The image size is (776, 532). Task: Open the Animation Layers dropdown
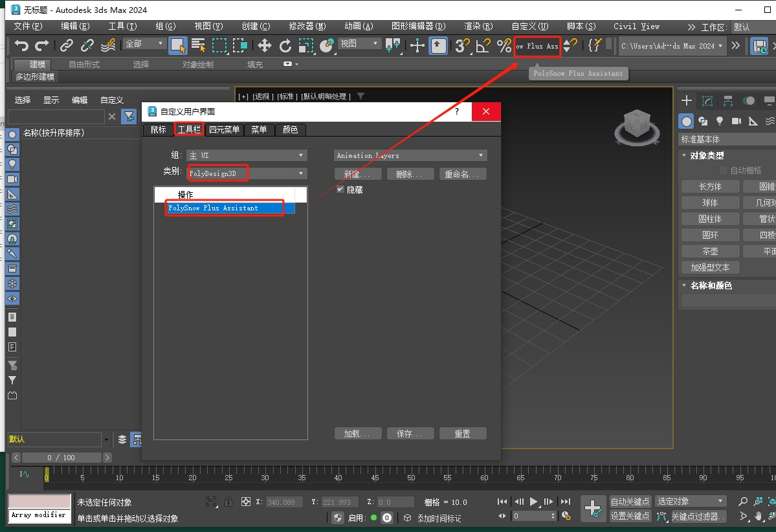pyautogui.click(x=410, y=155)
